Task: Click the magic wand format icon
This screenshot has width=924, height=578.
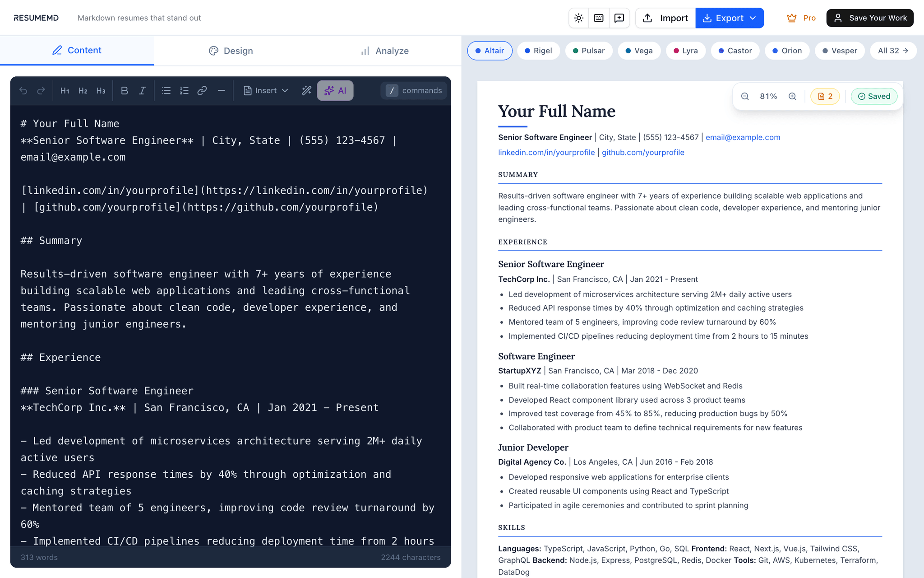Action: coord(307,91)
